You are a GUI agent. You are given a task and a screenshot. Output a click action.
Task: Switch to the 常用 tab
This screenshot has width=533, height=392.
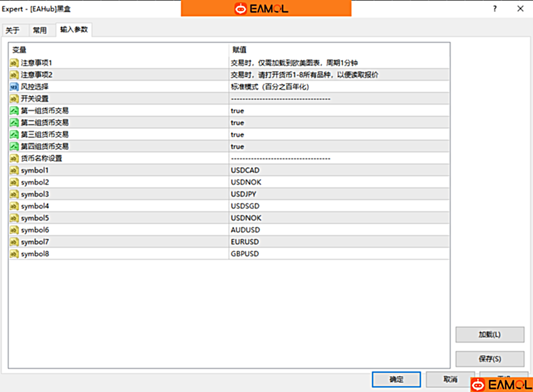point(40,31)
